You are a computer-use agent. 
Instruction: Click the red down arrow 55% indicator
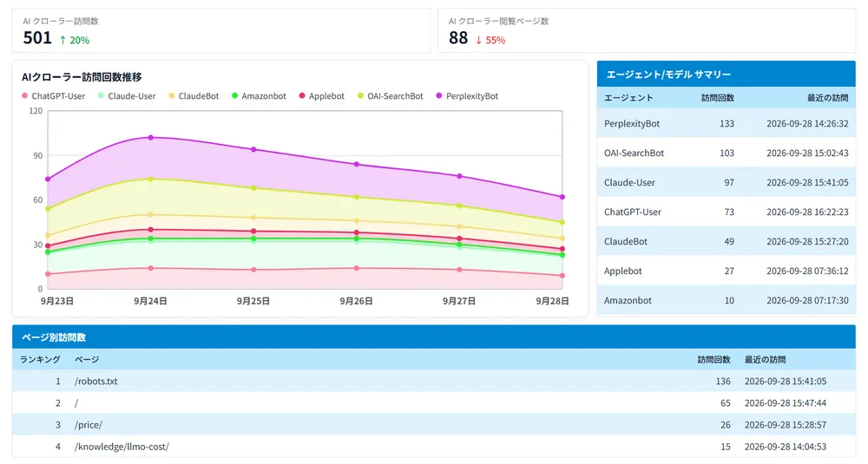coord(490,41)
